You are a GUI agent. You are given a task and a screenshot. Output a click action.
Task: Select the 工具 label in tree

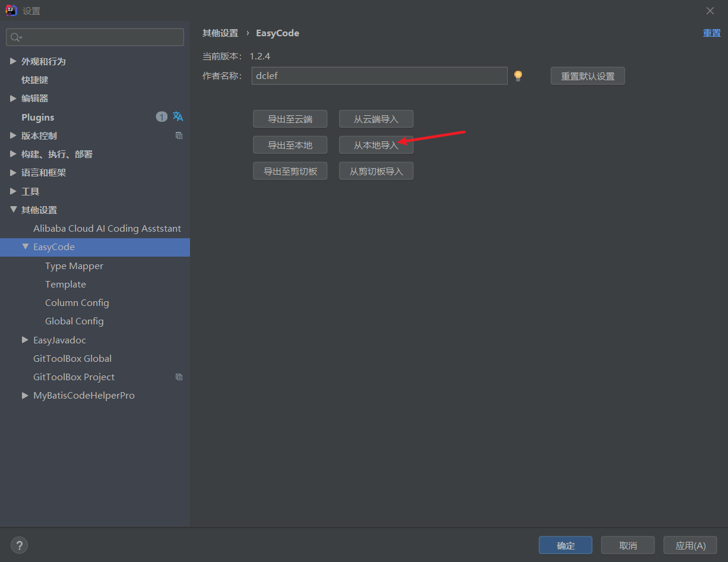30,191
